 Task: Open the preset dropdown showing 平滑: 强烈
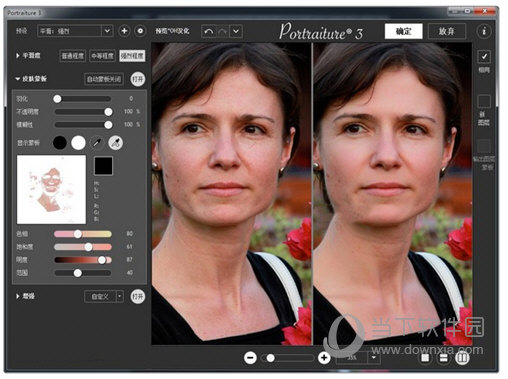pyautogui.click(x=75, y=31)
